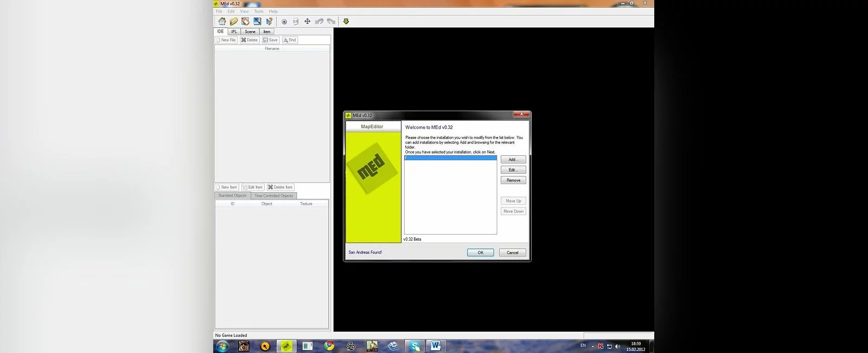This screenshot has width=868, height=353.
Task: Click the EN language indicator
Action: [x=583, y=346]
